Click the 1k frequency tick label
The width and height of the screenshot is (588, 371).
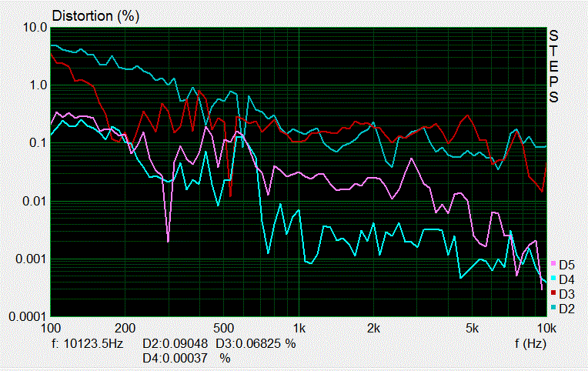click(299, 329)
